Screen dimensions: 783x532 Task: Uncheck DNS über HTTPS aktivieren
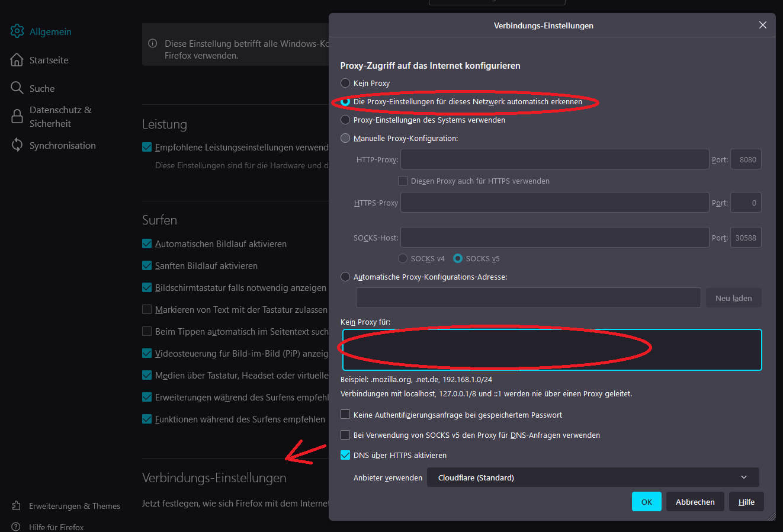(x=345, y=455)
